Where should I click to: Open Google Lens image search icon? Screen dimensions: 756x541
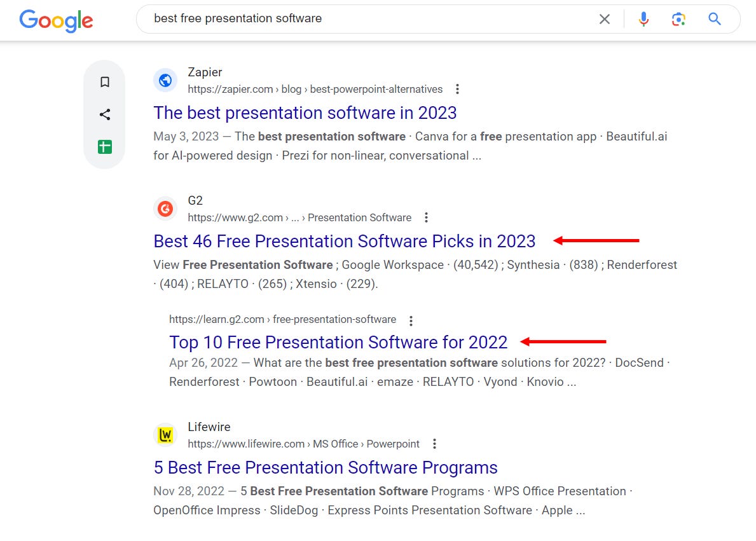click(x=678, y=19)
